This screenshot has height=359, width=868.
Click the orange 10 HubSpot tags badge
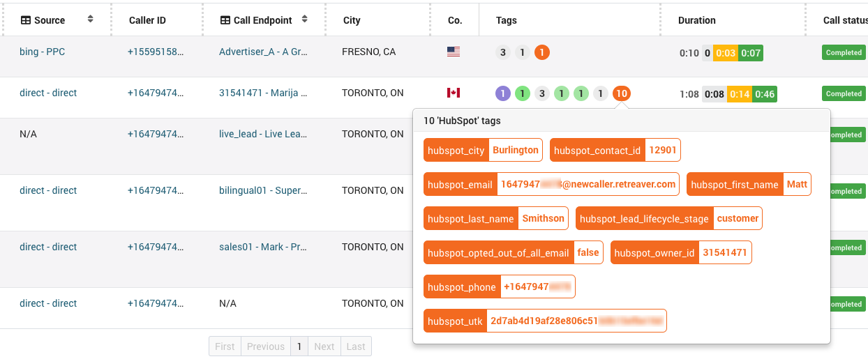(621, 93)
